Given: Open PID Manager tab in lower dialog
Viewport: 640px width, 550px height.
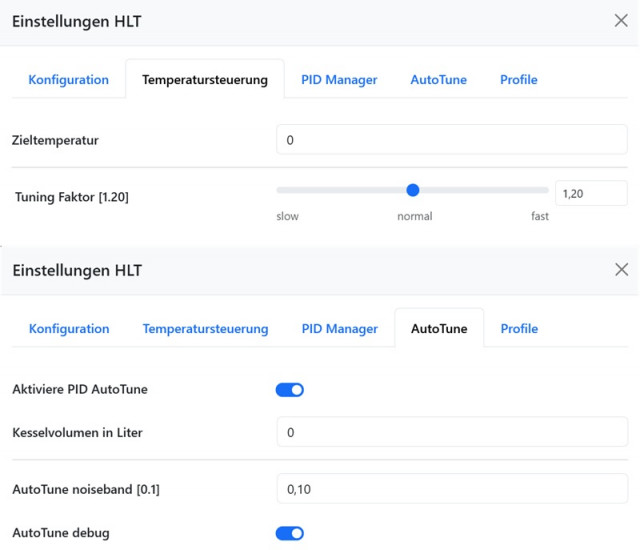Looking at the screenshot, I should [x=339, y=329].
